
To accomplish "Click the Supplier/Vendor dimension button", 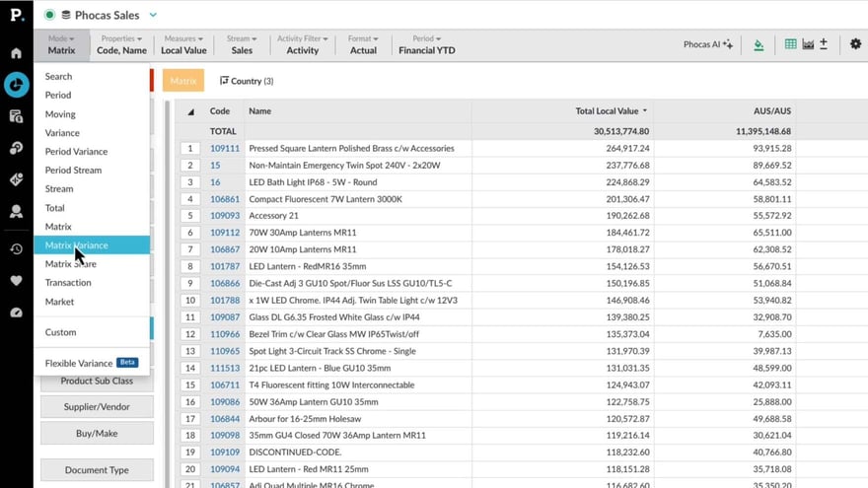I will [96, 406].
